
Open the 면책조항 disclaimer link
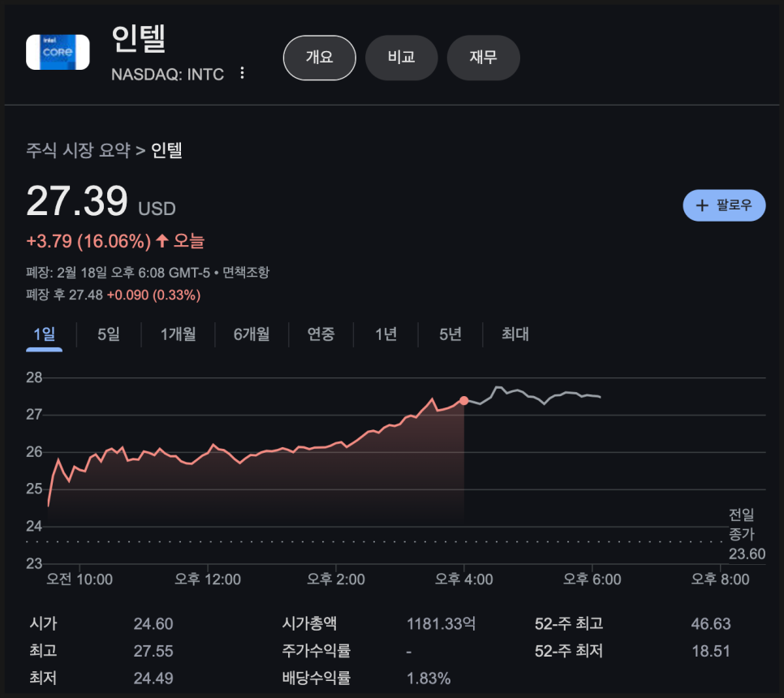point(246,273)
